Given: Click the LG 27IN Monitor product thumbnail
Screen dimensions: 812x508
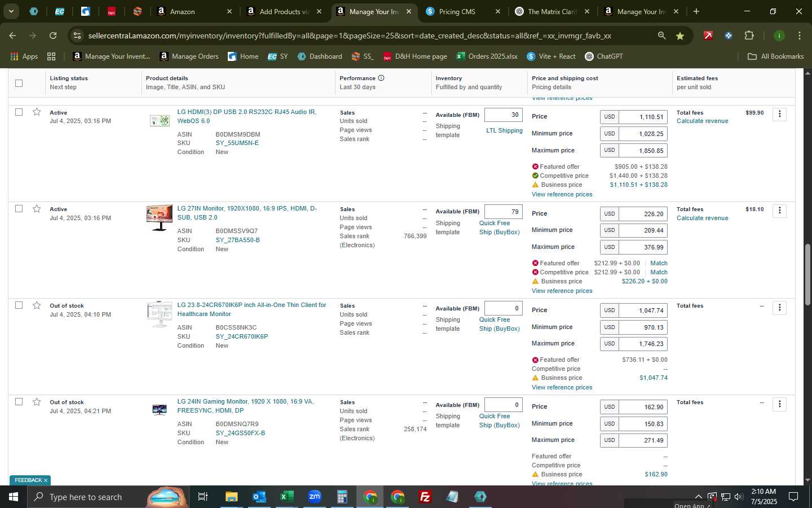Looking at the screenshot, I should [x=160, y=218].
